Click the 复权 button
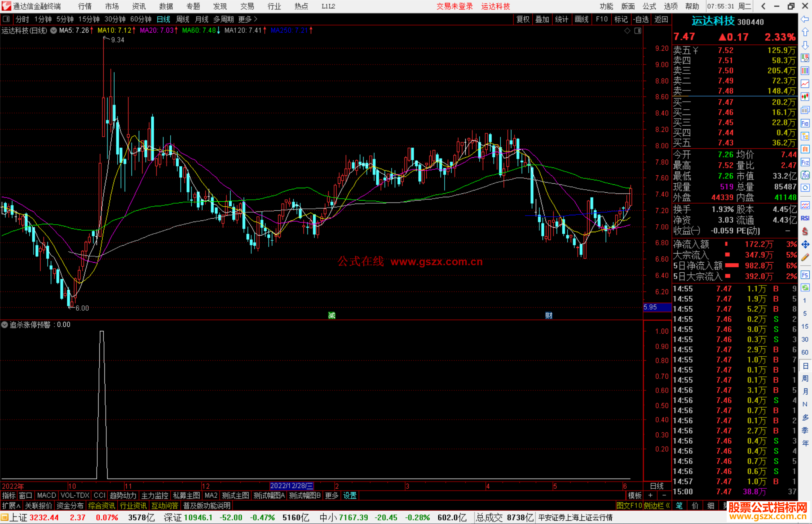Viewport: 812px width, 524px height. [x=523, y=19]
